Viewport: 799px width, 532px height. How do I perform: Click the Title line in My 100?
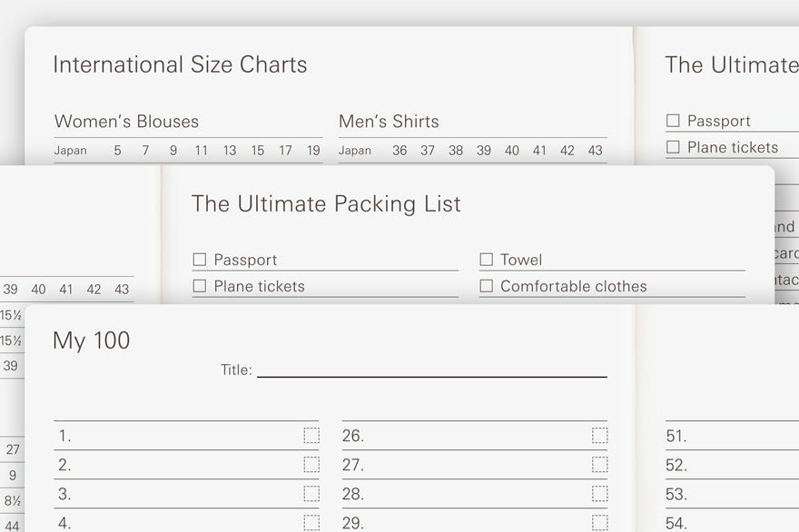click(432, 370)
